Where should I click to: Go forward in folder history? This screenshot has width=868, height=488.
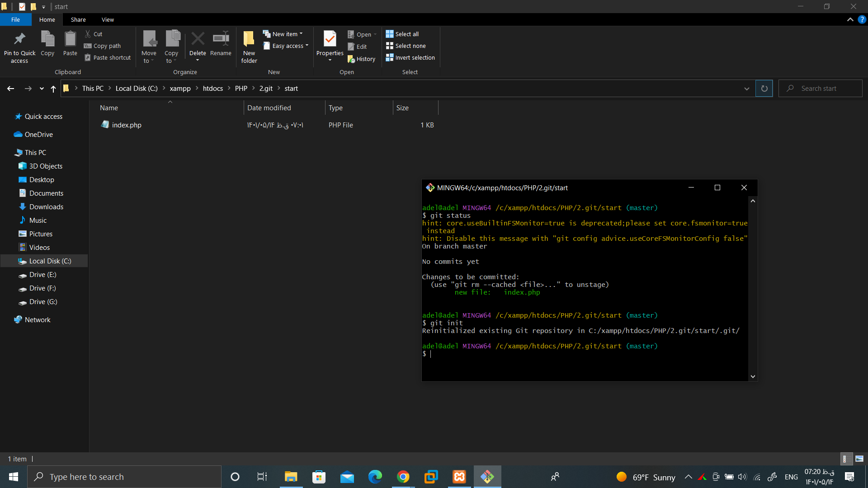pyautogui.click(x=28, y=89)
